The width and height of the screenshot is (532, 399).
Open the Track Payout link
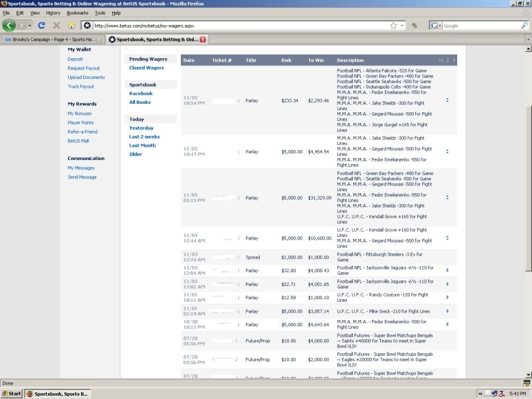click(81, 87)
